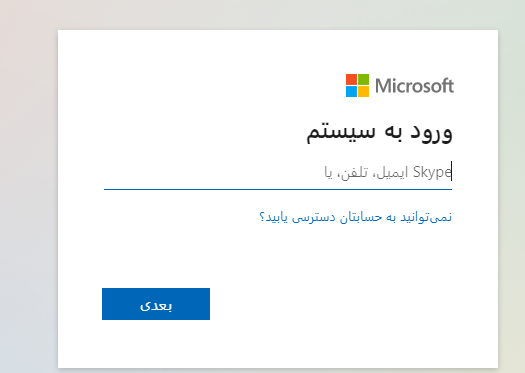Open the نمی‌توانید به حسابتان دسترسی یابید؟ link
525x373 pixels.
pos(356,217)
